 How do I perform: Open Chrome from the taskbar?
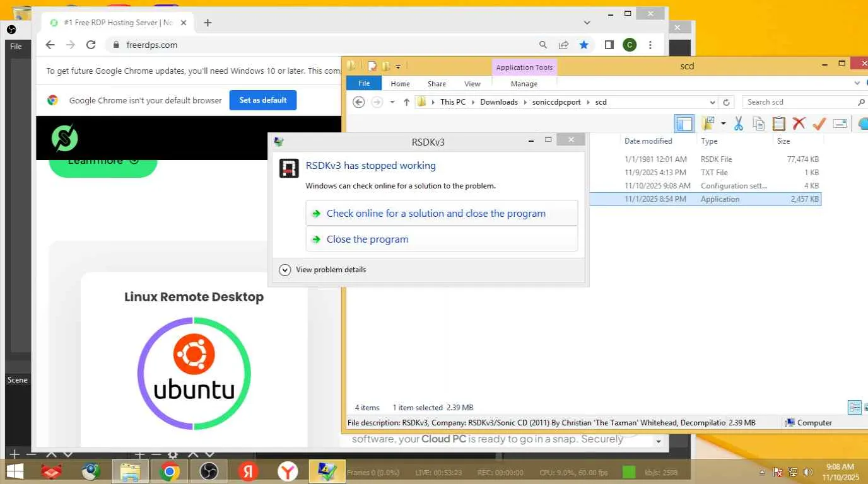click(170, 471)
